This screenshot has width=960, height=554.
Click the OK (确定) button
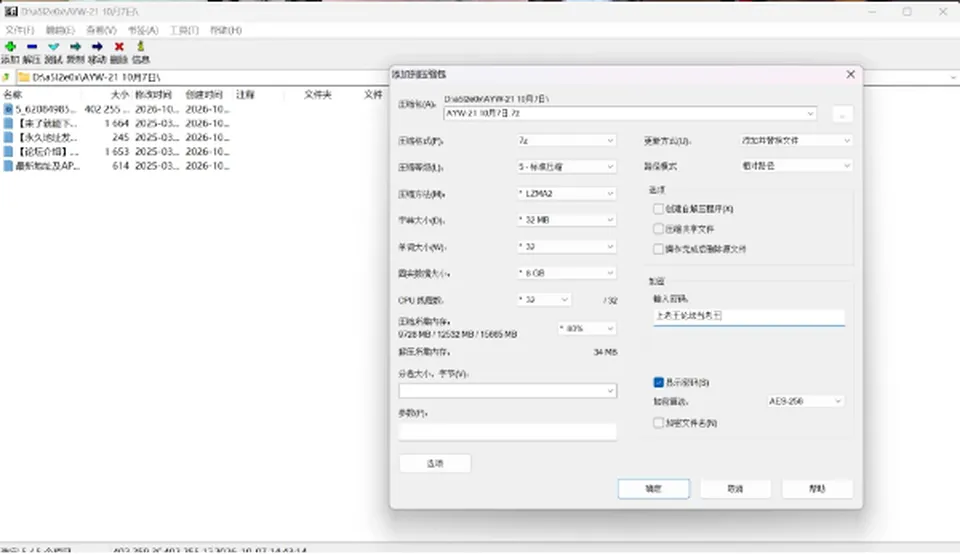coord(653,488)
